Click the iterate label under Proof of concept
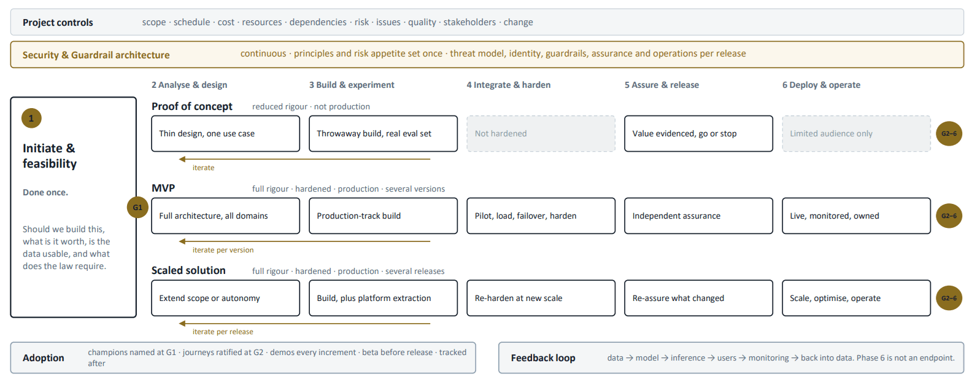This screenshot has width=980, height=387. pyautogui.click(x=204, y=168)
